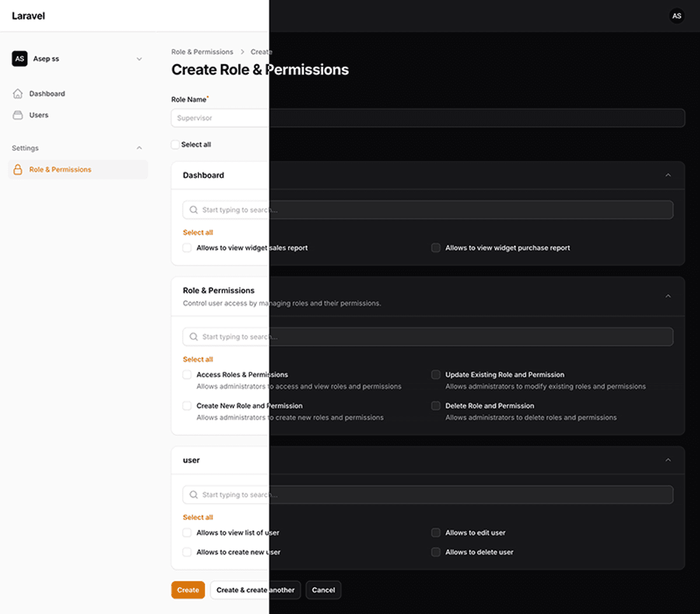Click the Dashboard home icon in sidebar
This screenshot has height=614, width=700.
(18, 93)
